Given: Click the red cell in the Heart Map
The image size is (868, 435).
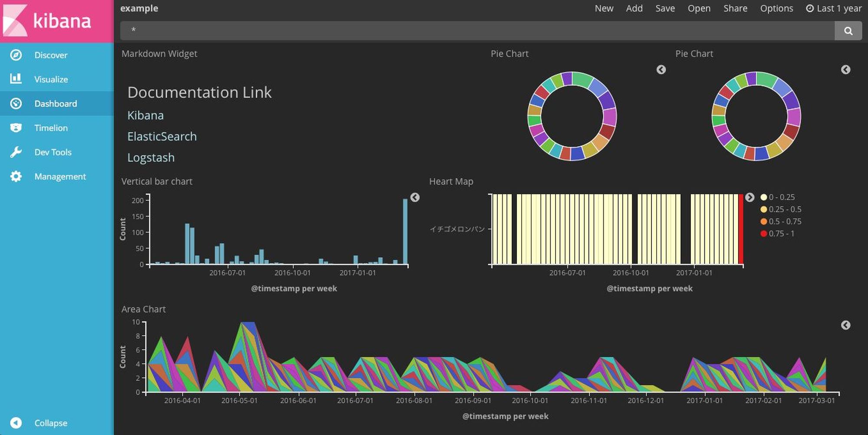Looking at the screenshot, I should click(x=741, y=229).
